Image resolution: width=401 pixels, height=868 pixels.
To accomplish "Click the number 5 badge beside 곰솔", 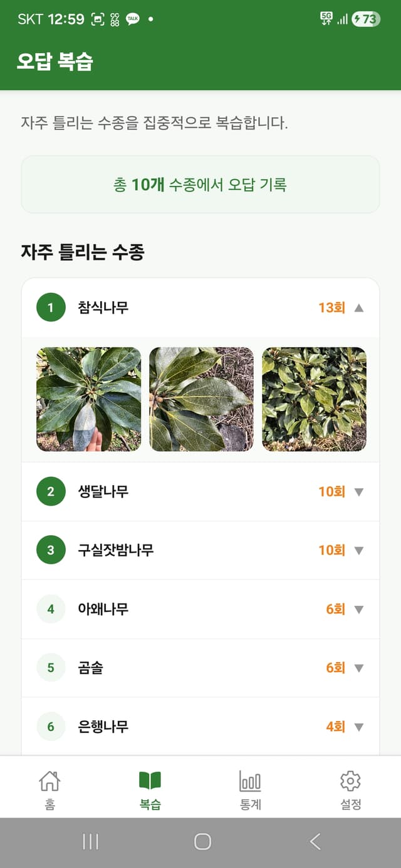I will (50, 667).
